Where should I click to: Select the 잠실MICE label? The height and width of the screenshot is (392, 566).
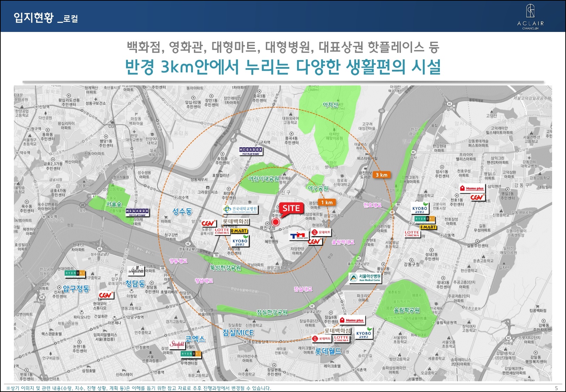(x=238, y=333)
